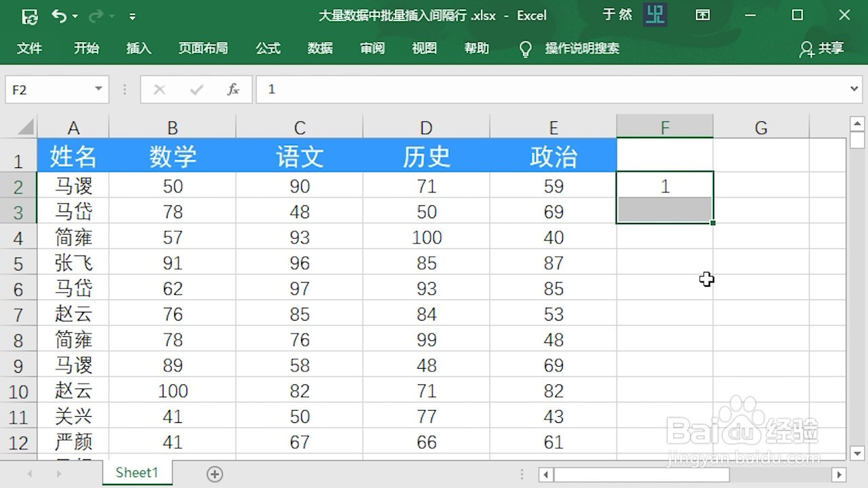Click the cell with name 张飞
Image resolution: width=868 pixels, height=488 pixels.
[73, 263]
